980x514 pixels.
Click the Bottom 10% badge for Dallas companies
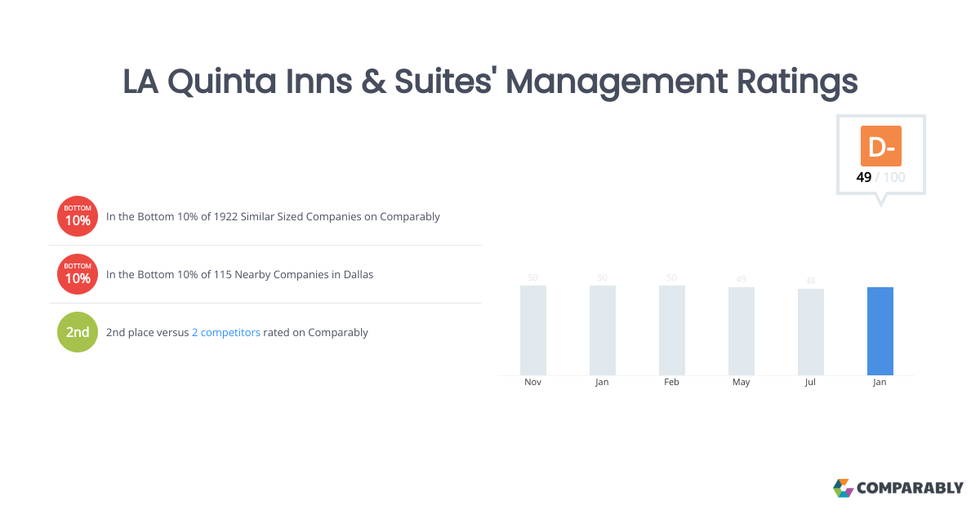click(x=77, y=274)
